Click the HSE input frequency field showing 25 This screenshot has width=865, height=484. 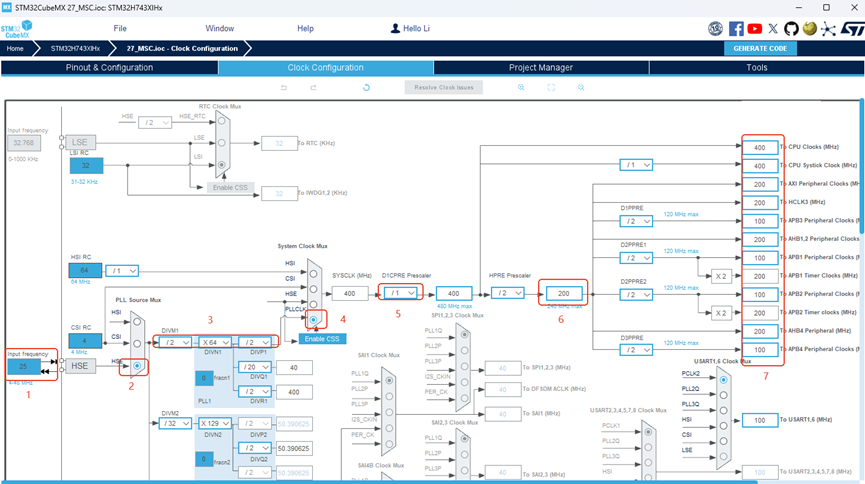pyautogui.click(x=24, y=366)
